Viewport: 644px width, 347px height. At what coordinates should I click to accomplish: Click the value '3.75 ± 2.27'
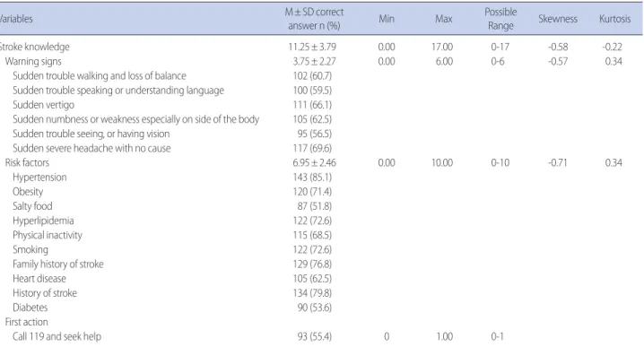coord(314,62)
